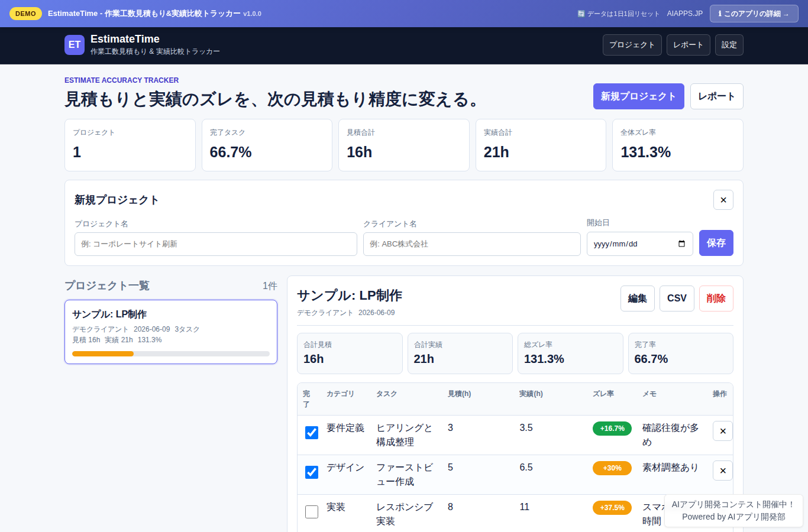
Task: Click the 合計実績 21h stat box
Action: tap(460, 353)
